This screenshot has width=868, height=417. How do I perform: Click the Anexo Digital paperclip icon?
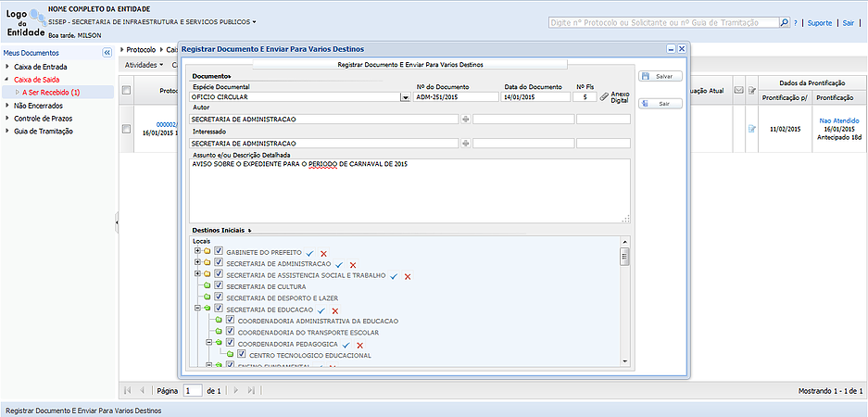(604, 96)
